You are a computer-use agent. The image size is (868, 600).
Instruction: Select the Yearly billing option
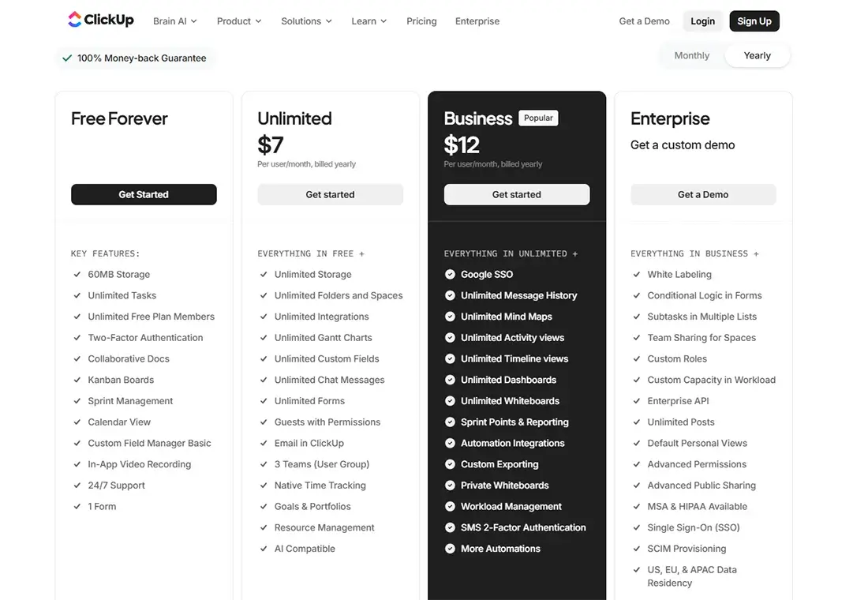point(757,55)
